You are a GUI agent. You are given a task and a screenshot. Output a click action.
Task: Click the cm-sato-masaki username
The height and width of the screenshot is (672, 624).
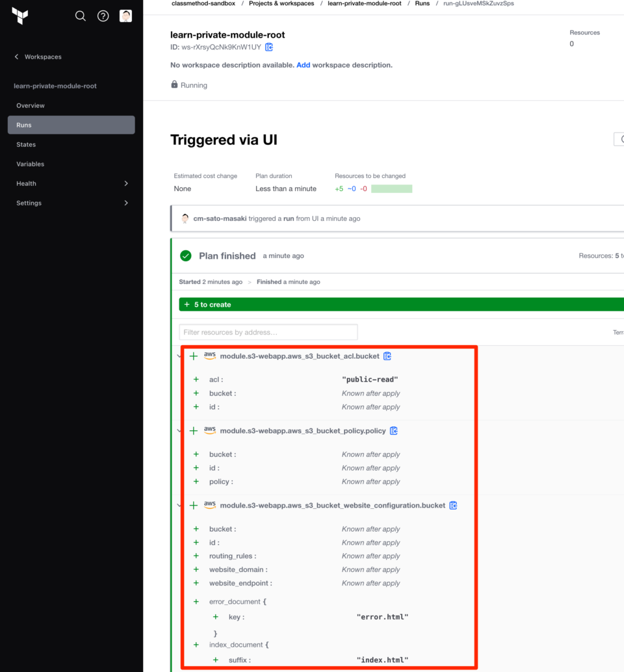click(220, 218)
